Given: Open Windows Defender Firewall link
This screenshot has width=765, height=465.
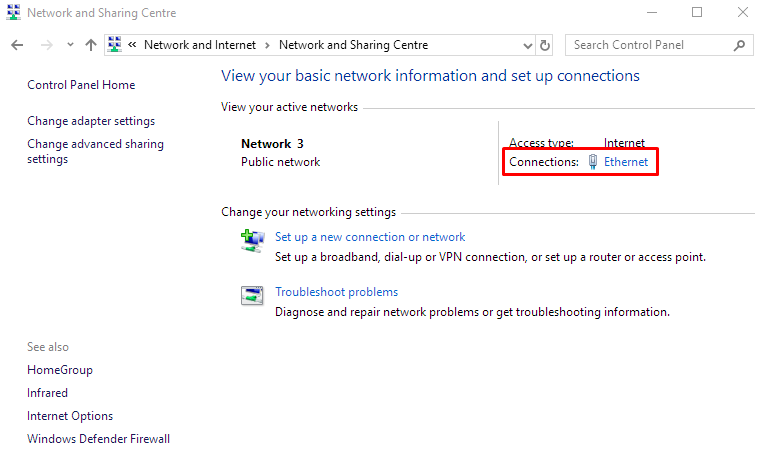Looking at the screenshot, I should pyautogui.click(x=98, y=439).
